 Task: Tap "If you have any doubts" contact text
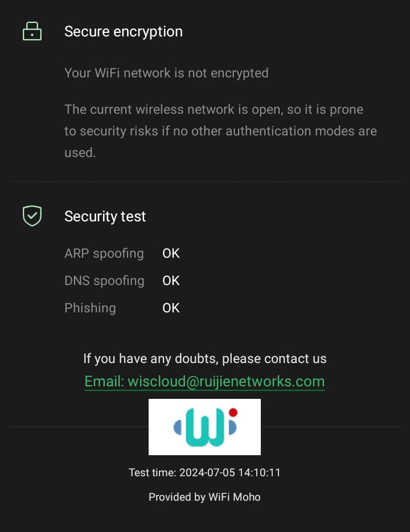coord(205,358)
